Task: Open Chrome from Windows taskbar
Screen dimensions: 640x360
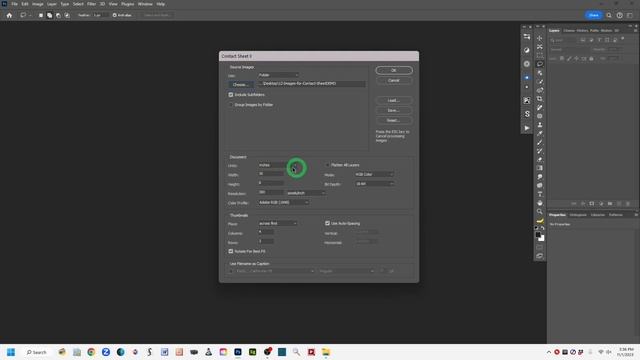Action: pos(91,352)
